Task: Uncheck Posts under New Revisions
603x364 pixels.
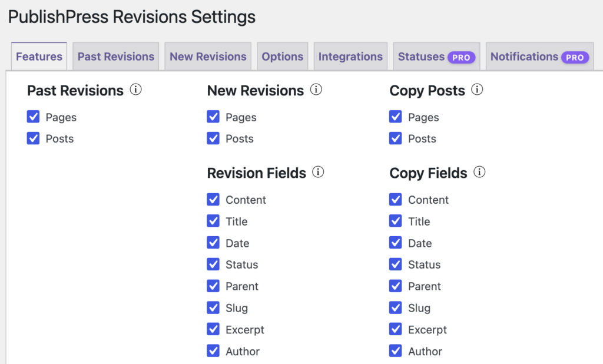Action: point(213,138)
